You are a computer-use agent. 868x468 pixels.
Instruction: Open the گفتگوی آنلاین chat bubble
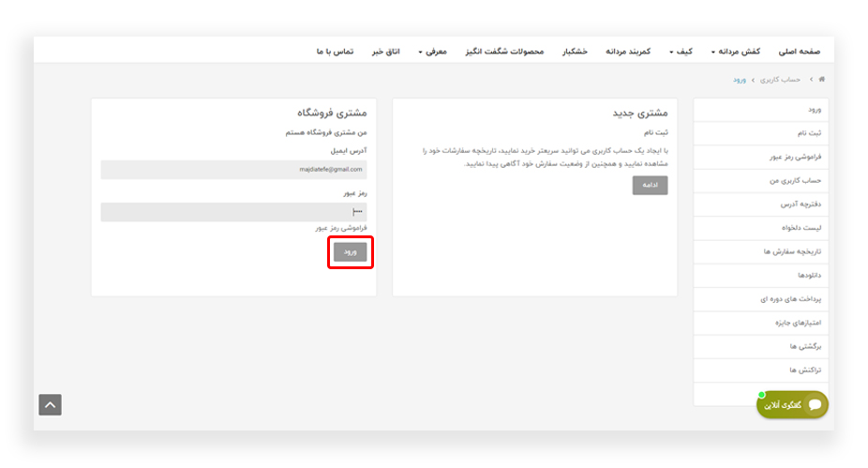pos(792,404)
